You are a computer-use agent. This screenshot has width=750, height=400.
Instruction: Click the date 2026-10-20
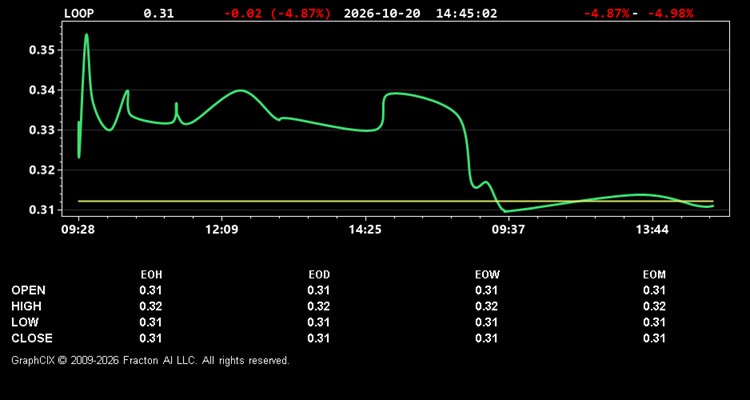[x=382, y=13]
